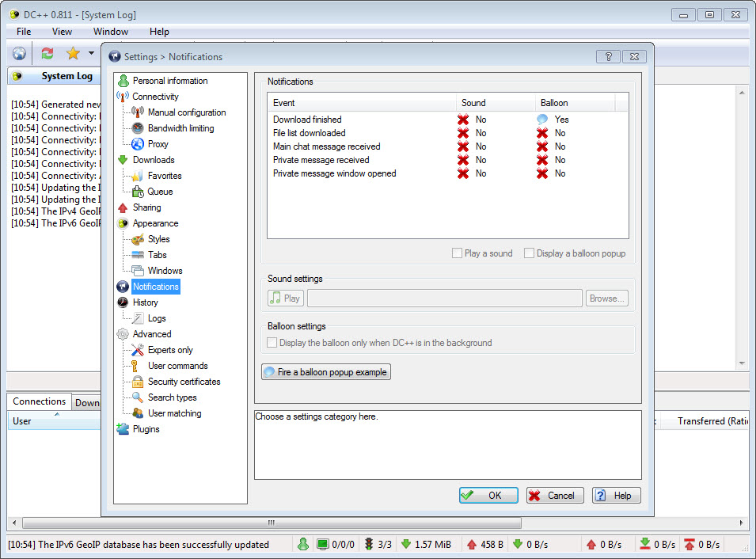Click the 1.57 MiB downloaded indicator

coord(426,545)
